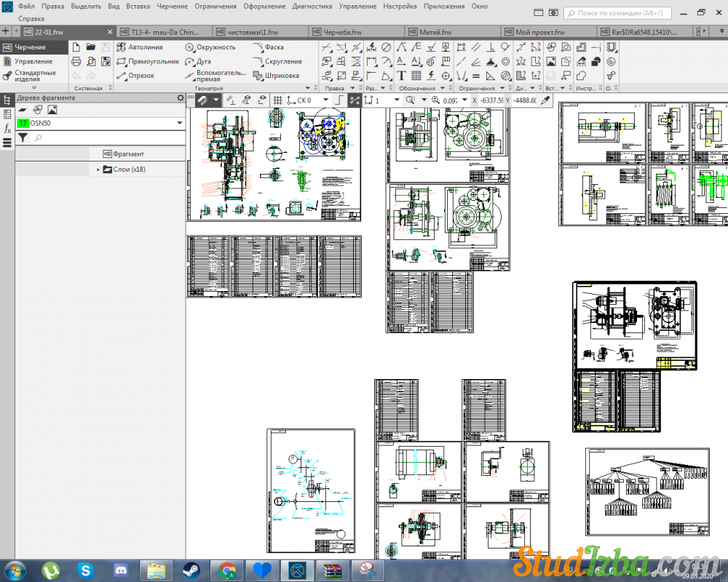The width and height of the screenshot is (728, 582).
Task: Click the print icon in Системная panel
Action: pyautogui.click(x=76, y=62)
